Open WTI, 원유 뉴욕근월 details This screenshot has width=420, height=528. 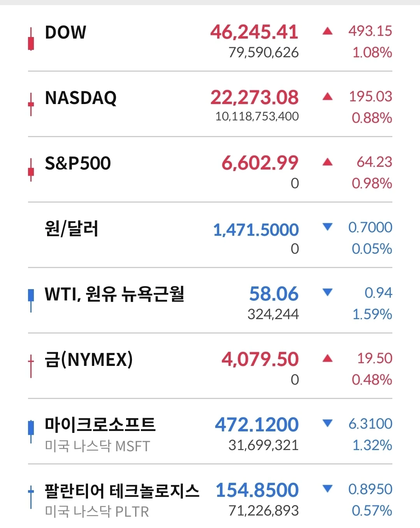pos(210,300)
